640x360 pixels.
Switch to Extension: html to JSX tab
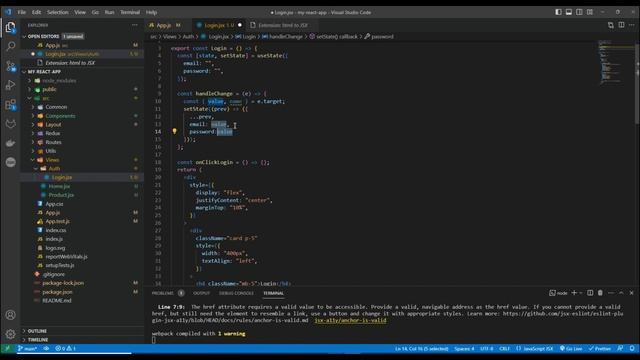coord(282,25)
